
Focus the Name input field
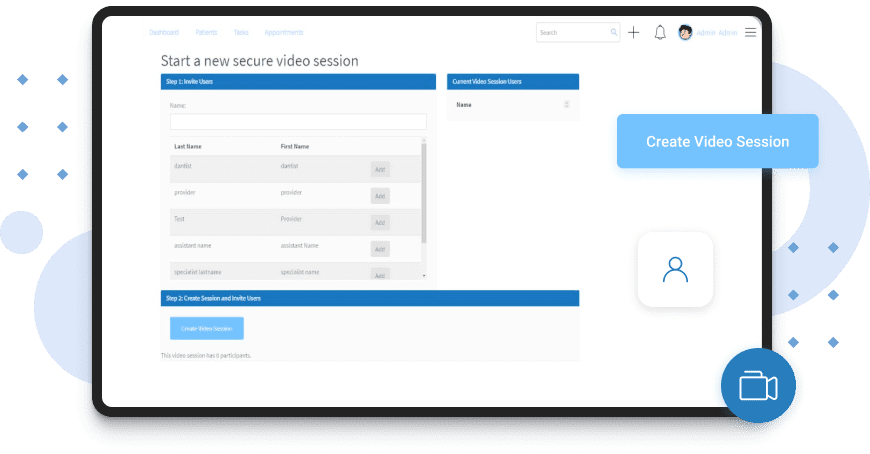298,122
